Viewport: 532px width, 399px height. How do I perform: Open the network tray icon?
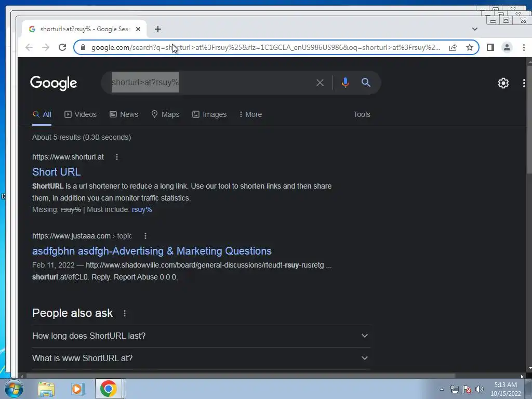454,389
